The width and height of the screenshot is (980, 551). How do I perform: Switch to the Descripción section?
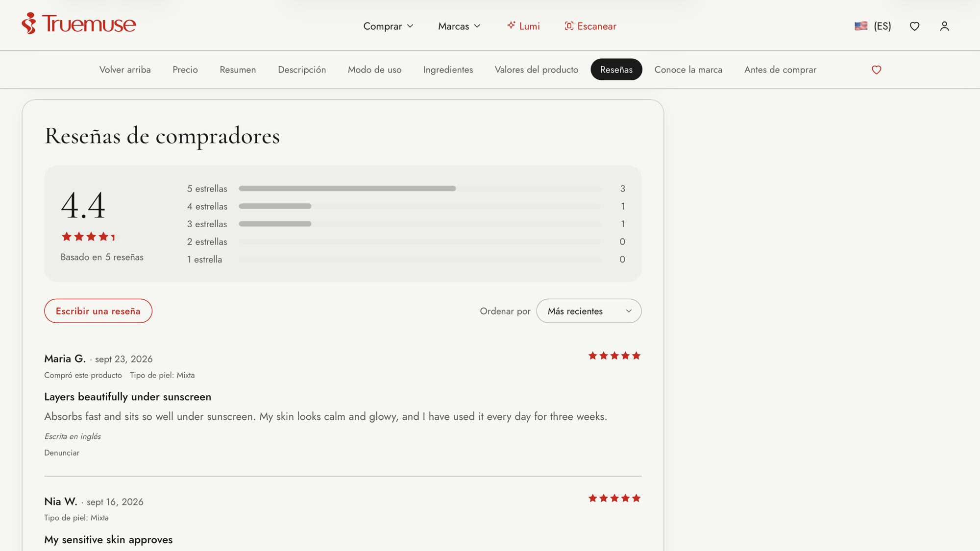tap(302, 70)
